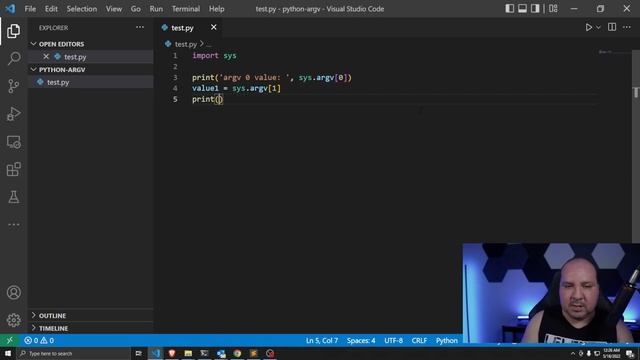Open system tray clock and date

click(611, 353)
